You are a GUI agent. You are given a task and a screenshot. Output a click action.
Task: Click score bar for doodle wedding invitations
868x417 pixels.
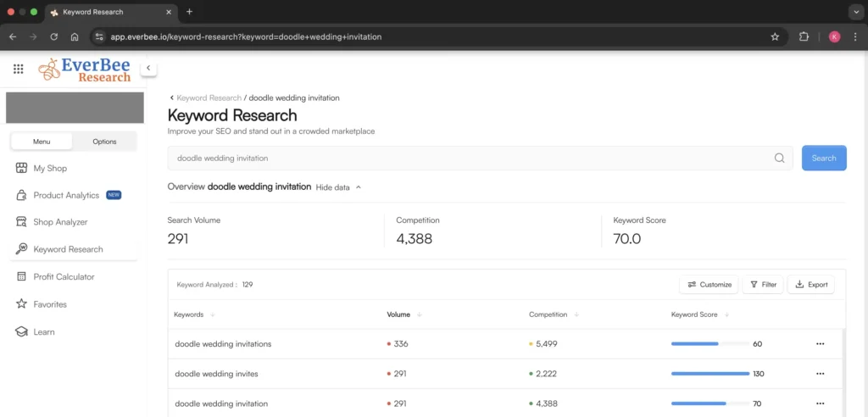pyautogui.click(x=709, y=344)
